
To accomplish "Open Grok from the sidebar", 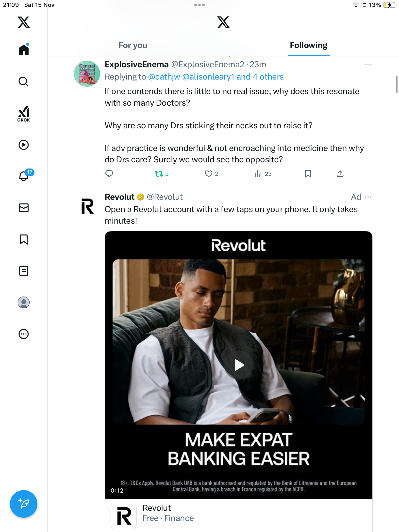I will pos(24,114).
